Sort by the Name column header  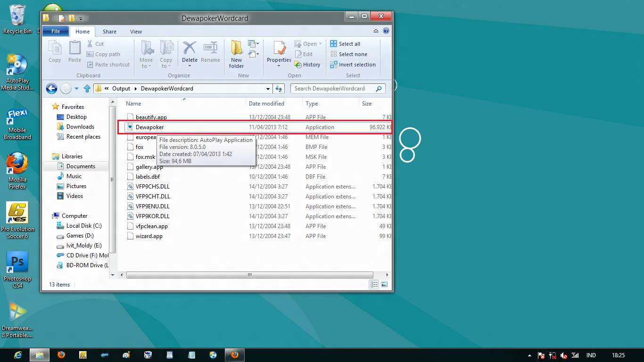coord(133,104)
